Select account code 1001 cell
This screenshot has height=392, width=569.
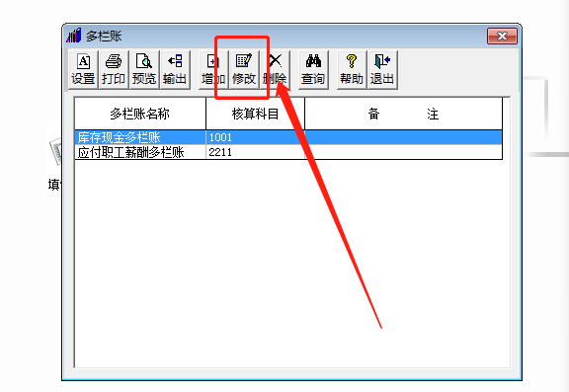point(255,137)
